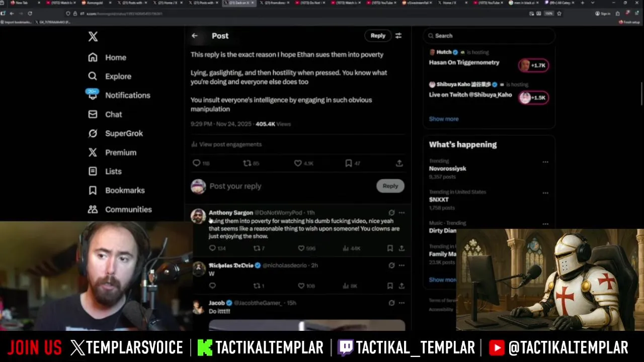
Task: Open a new browser tab with plus
Action: click(x=583, y=3)
